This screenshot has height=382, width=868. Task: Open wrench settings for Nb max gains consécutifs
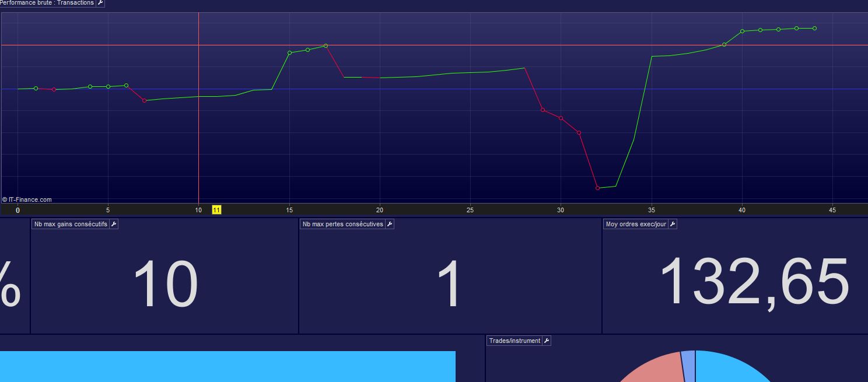coord(114,224)
